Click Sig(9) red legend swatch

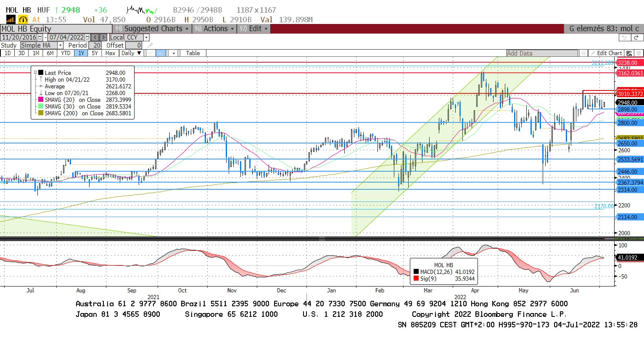(416, 279)
